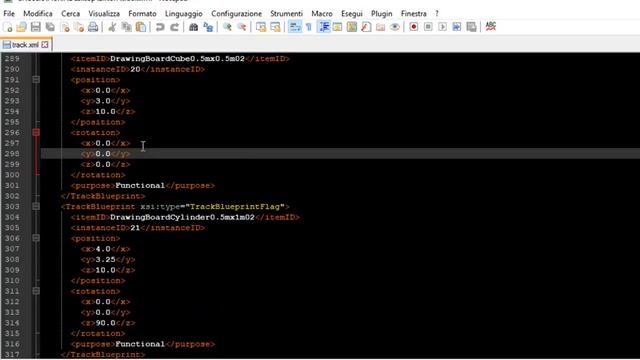
Task: Click the Save All toolbar icon
Action: (50, 27)
